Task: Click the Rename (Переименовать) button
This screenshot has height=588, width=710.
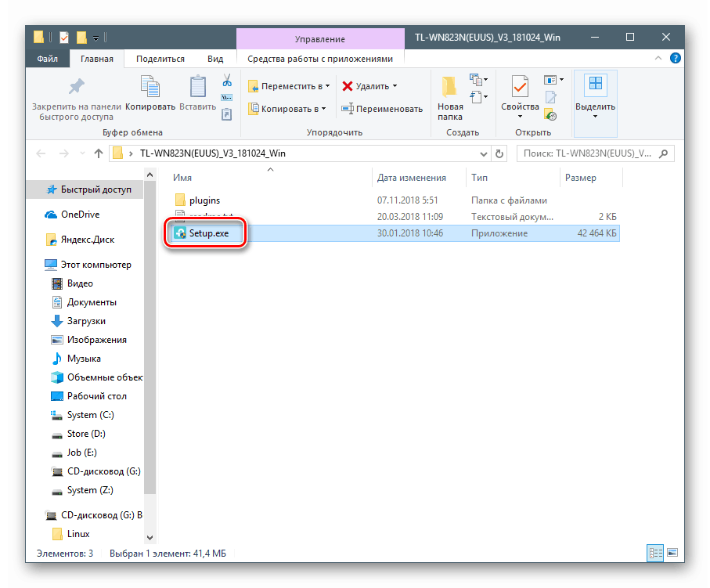Action: [x=382, y=109]
